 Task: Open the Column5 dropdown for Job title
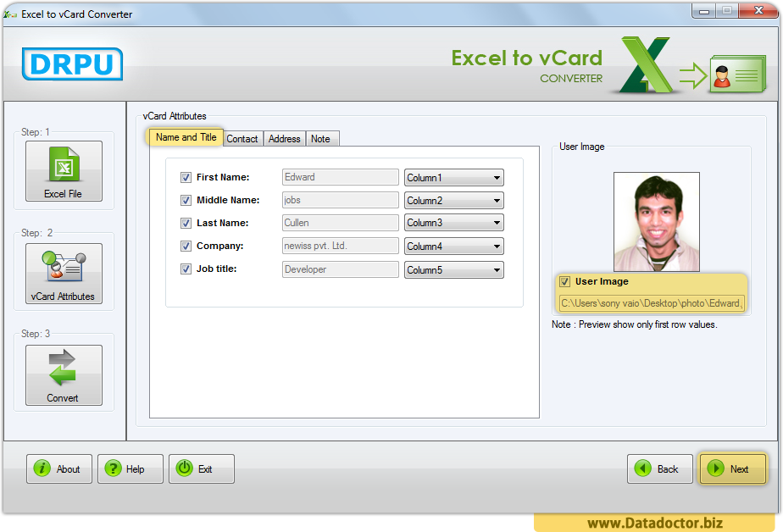[x=454, y=270]
